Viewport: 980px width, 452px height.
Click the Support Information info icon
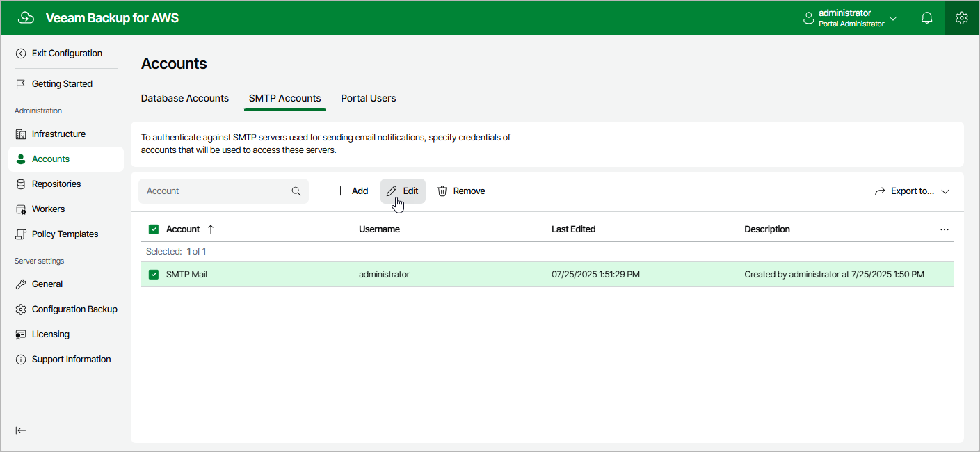21,360
